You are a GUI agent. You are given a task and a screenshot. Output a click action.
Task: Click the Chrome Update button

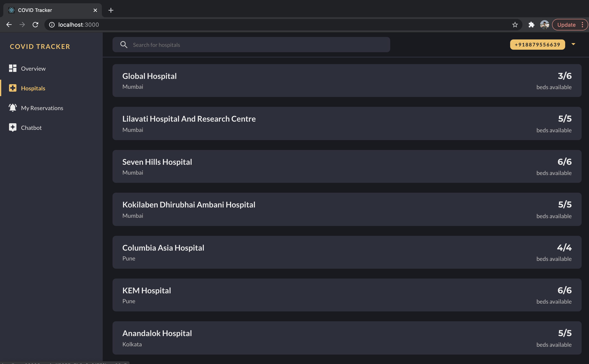[x=566, y=25]
